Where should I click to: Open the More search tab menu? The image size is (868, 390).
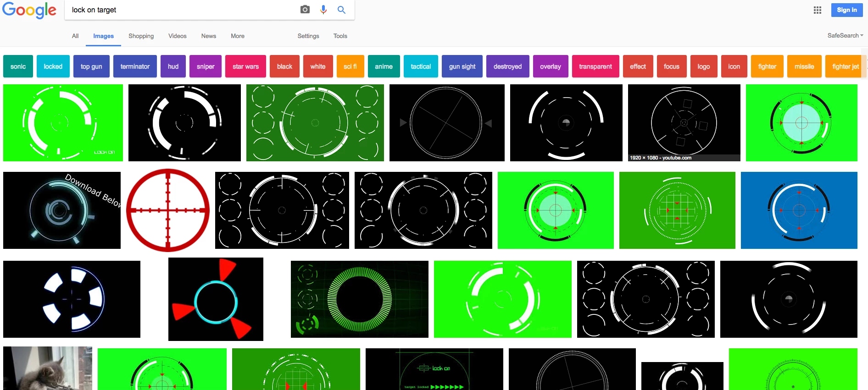click(238, 36)
